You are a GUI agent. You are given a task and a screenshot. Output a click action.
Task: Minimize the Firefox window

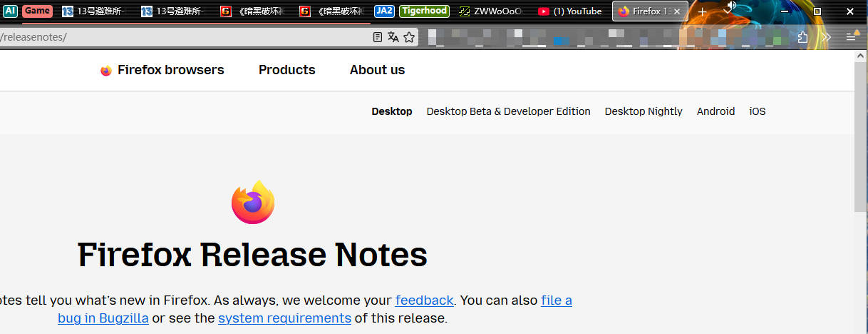785,11
